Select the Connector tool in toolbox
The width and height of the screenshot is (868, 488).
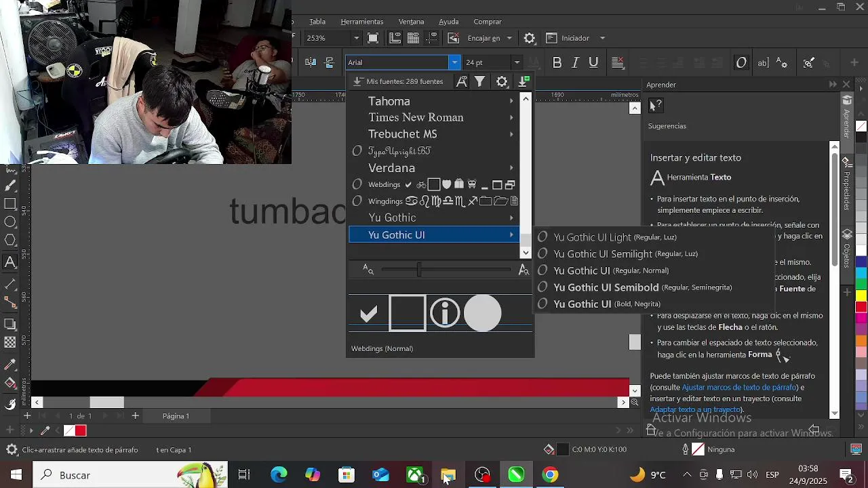(x=10, y=302)
